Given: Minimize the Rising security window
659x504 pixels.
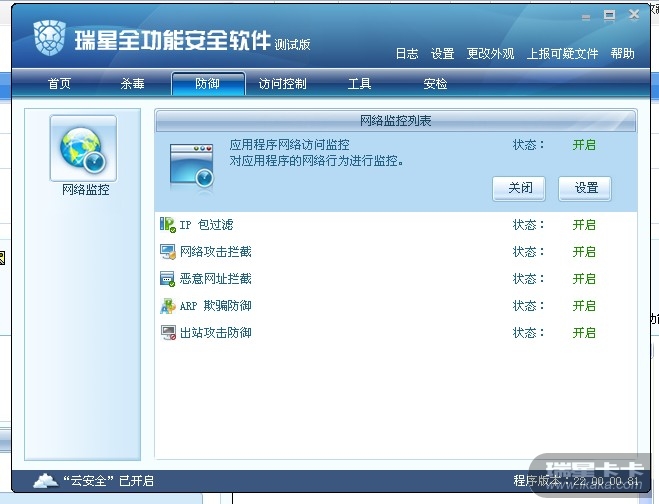Looking at the screenshot, I should 586,17.
